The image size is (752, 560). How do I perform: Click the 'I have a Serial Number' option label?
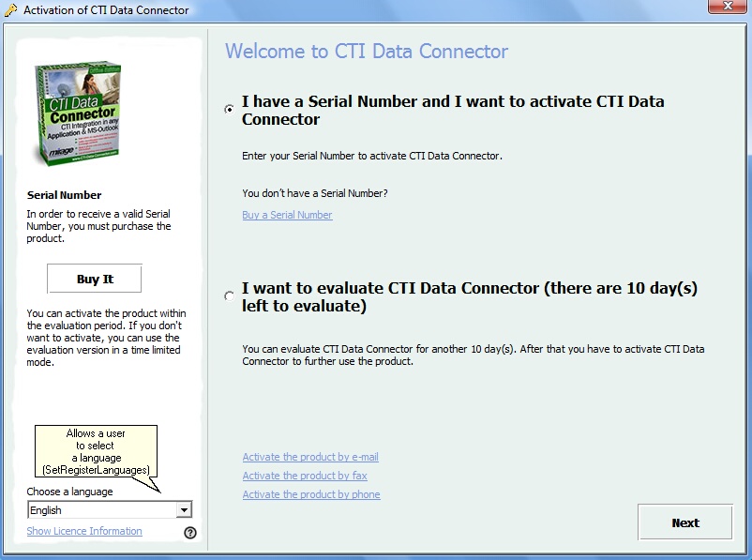coord(453,111)
